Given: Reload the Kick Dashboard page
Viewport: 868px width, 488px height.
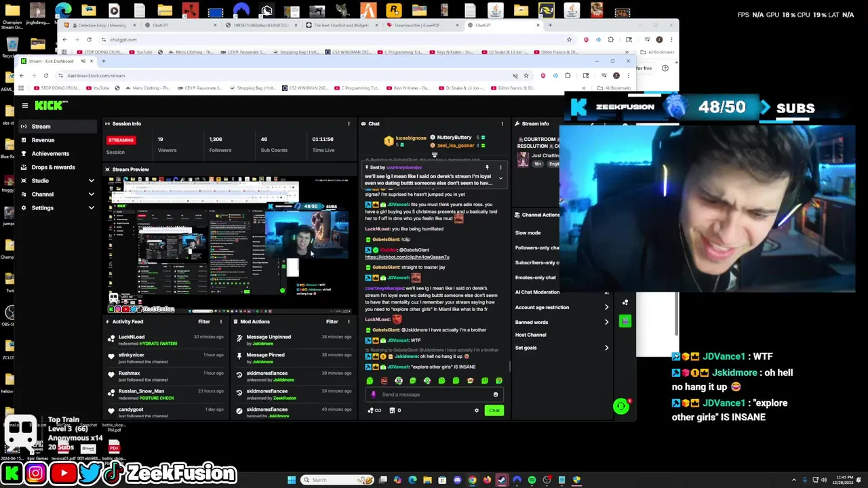Looking at the screenshot, I should point(46,76).
